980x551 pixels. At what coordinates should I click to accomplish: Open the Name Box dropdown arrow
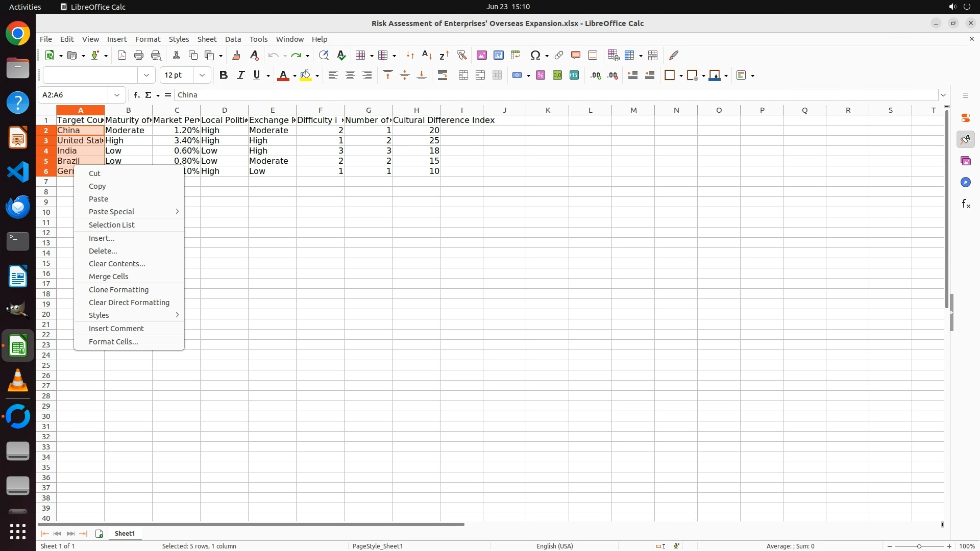(117, 95)
